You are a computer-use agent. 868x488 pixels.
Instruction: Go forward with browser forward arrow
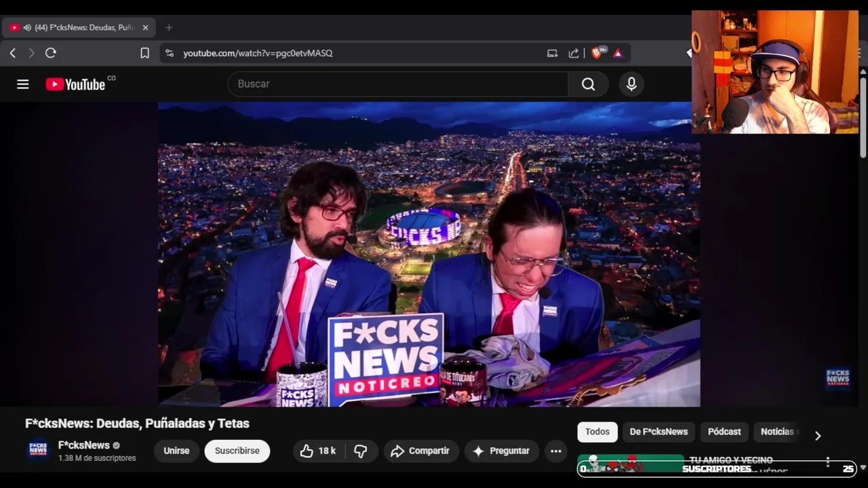(x=31, y=53)
